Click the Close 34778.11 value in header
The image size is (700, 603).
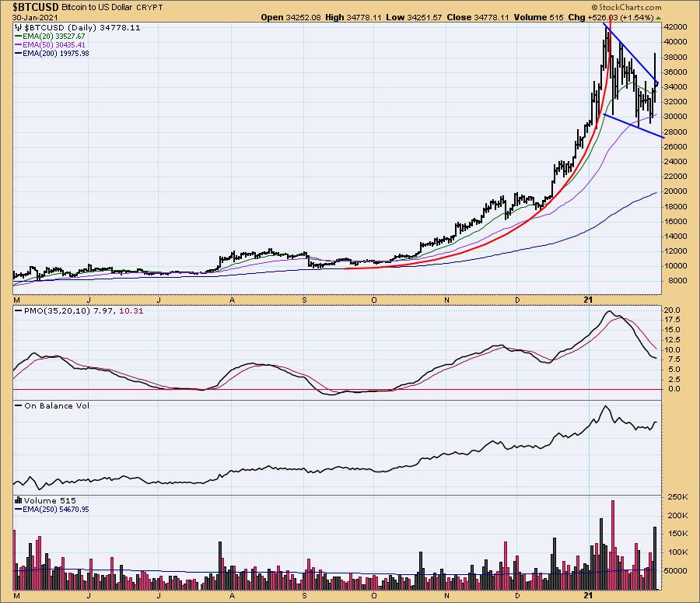coord(478,17)
